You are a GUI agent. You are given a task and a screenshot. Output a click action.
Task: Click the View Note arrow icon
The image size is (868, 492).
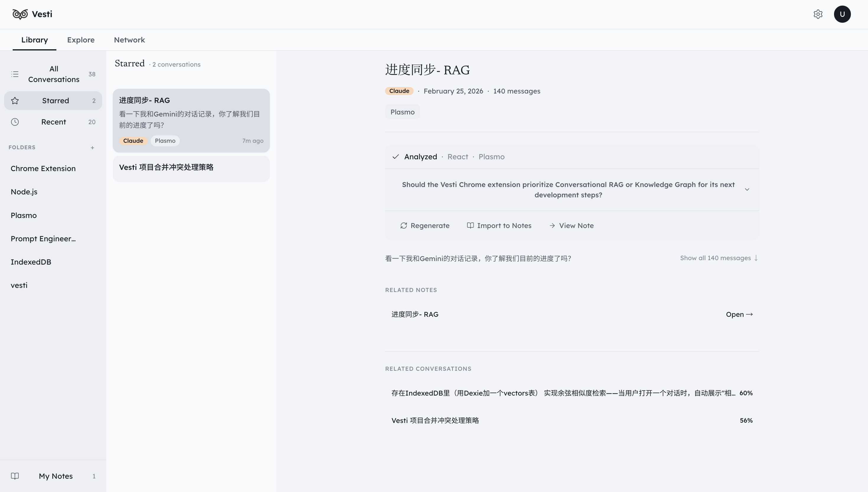pos(552,226)
